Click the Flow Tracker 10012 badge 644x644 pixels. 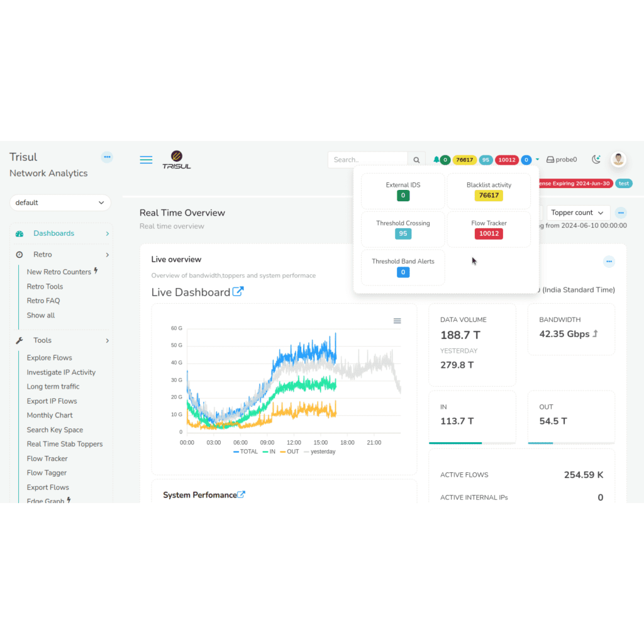489,234
